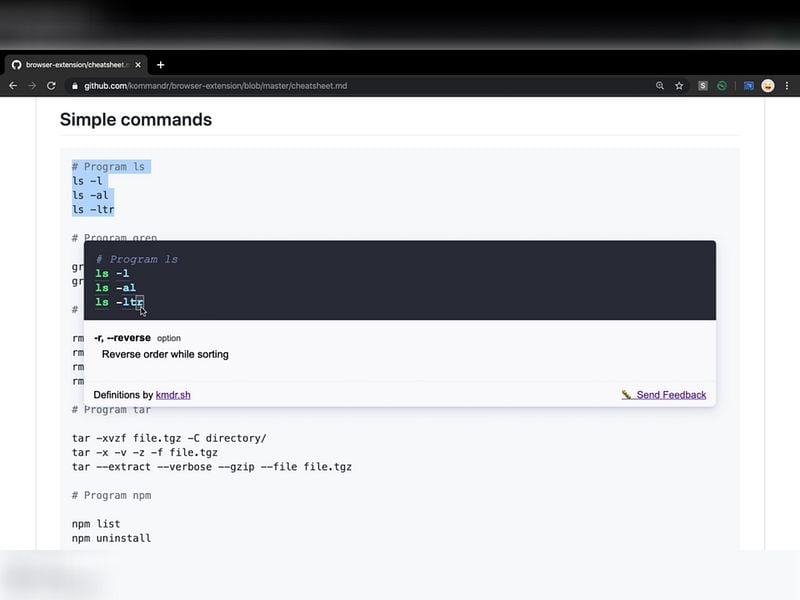The width and height of the screenshot is (800, 600).
Task: Open the Chrome three-dot menu
Action: click(786, 86)
